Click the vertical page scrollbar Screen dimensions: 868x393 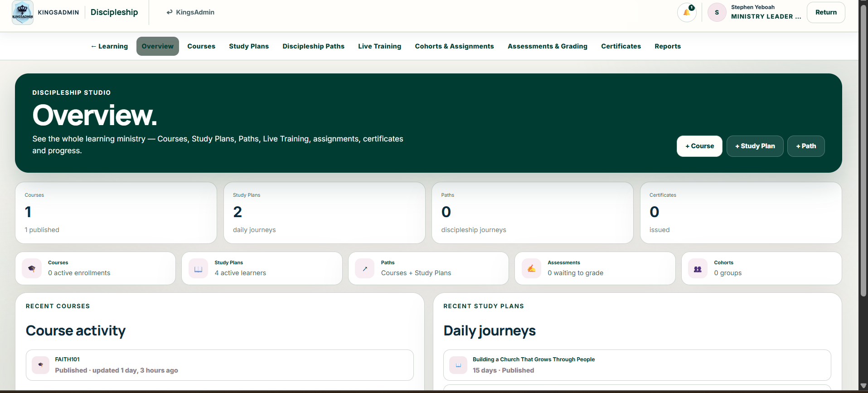[x=863, y=152]
